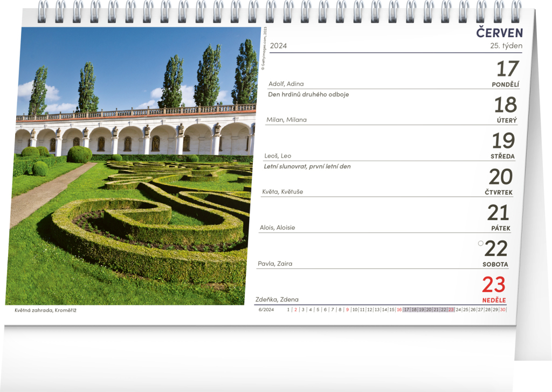Open the 'Den hrdinů druhého odboje' note
This screenshot has height=392, width=552.
coord(308,94)
